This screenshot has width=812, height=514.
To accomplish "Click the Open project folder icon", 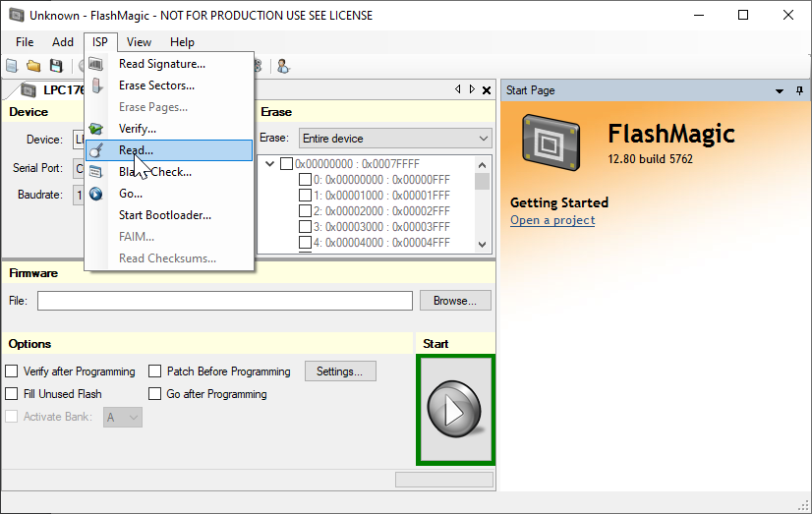I will coord(33,66).
